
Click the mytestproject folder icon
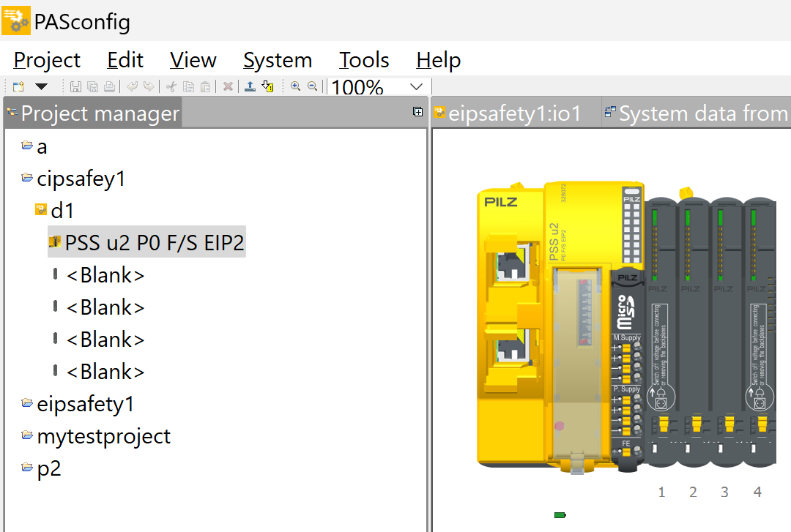coord(27,435)
